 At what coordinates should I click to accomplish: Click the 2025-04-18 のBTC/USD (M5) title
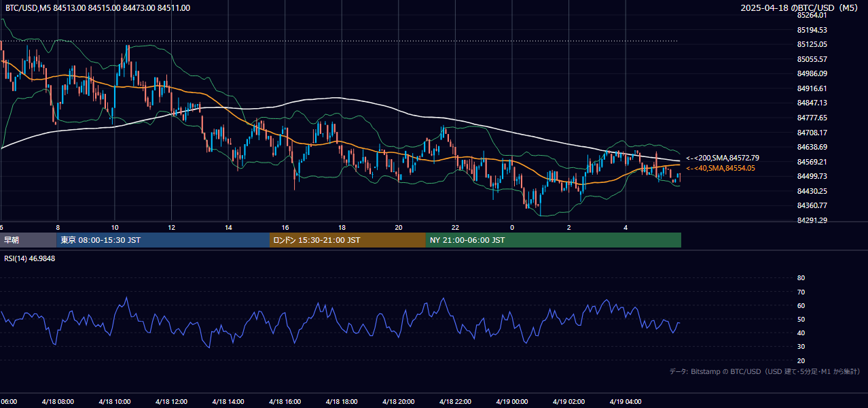(x=801, y=8)
